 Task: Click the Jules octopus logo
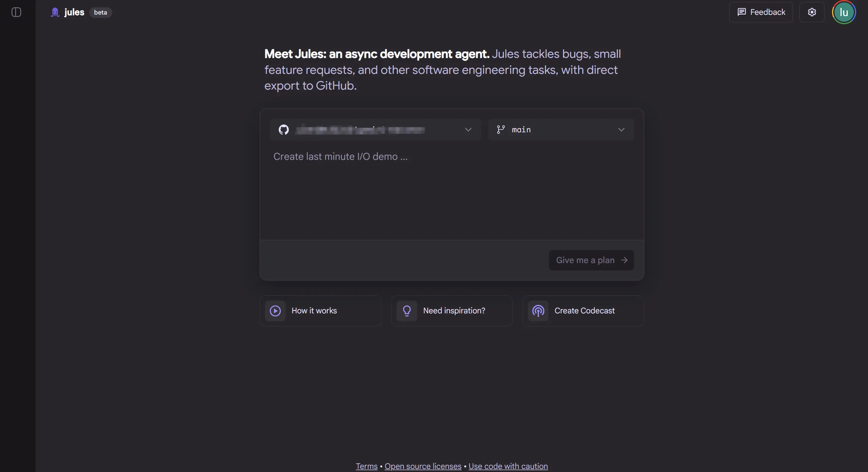(55, 12)
